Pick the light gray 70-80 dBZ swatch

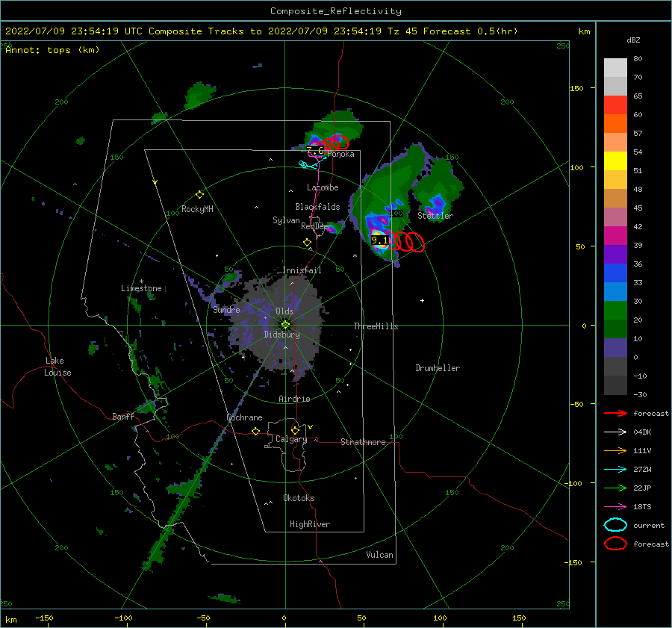point(615,68)
